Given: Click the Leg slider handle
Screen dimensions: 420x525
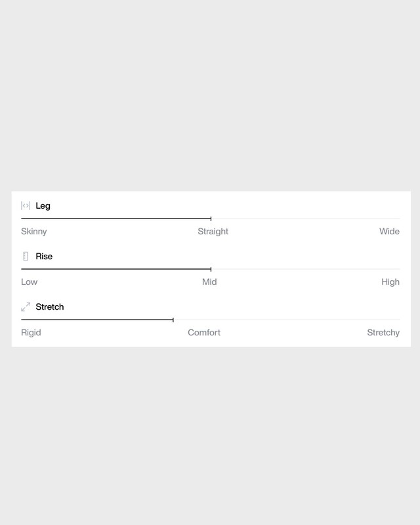Looking at the screenshot, I should coord(211,219).
